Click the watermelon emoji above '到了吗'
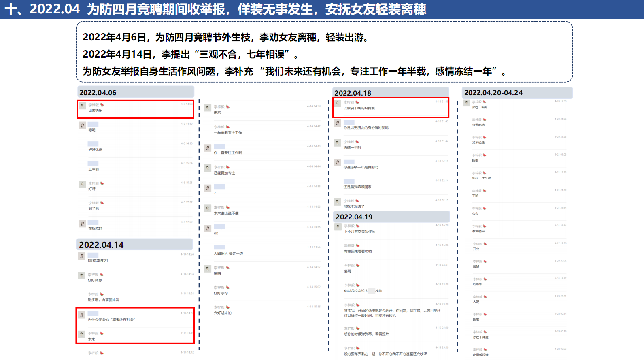The height and width of the screenshot is (360, 644). (102, 203)
